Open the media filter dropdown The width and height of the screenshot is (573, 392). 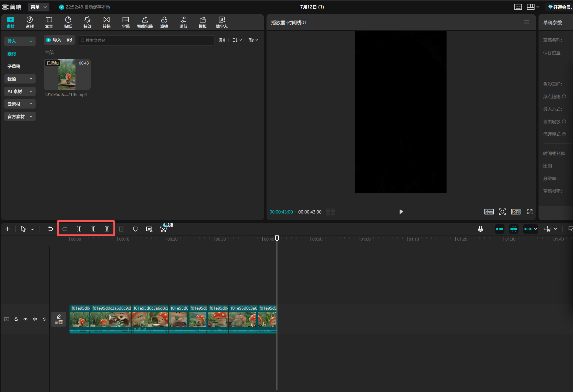pos(253,40)
